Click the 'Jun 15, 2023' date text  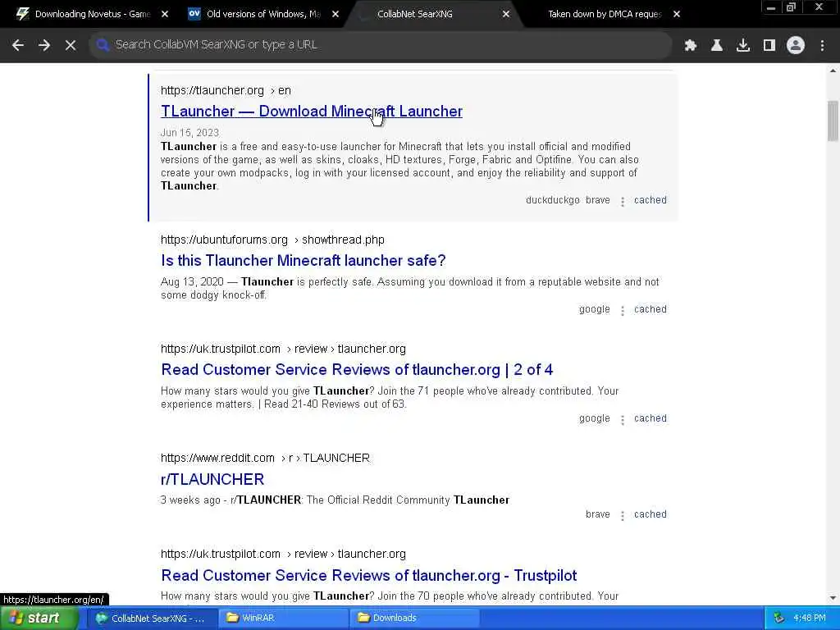pyautogui.click(x=189, y=133)
